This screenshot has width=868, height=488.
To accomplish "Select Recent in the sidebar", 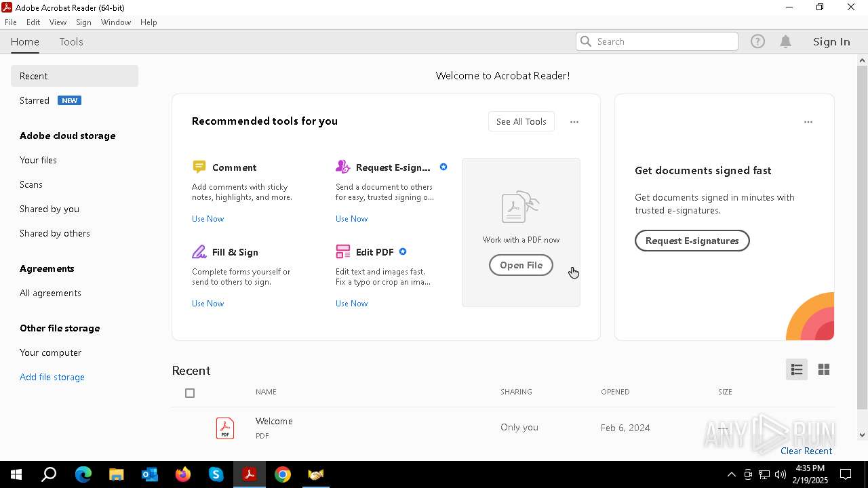I will click(x=75, y=76).
